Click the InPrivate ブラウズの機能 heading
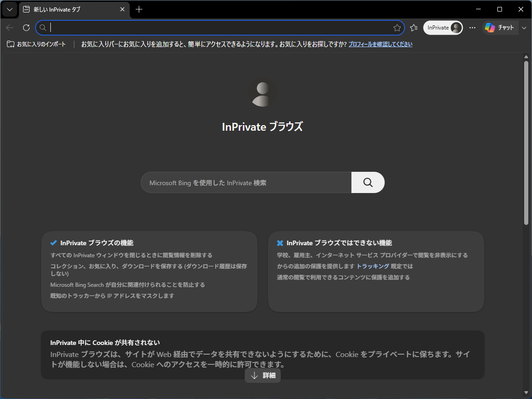 coord(97,243)
